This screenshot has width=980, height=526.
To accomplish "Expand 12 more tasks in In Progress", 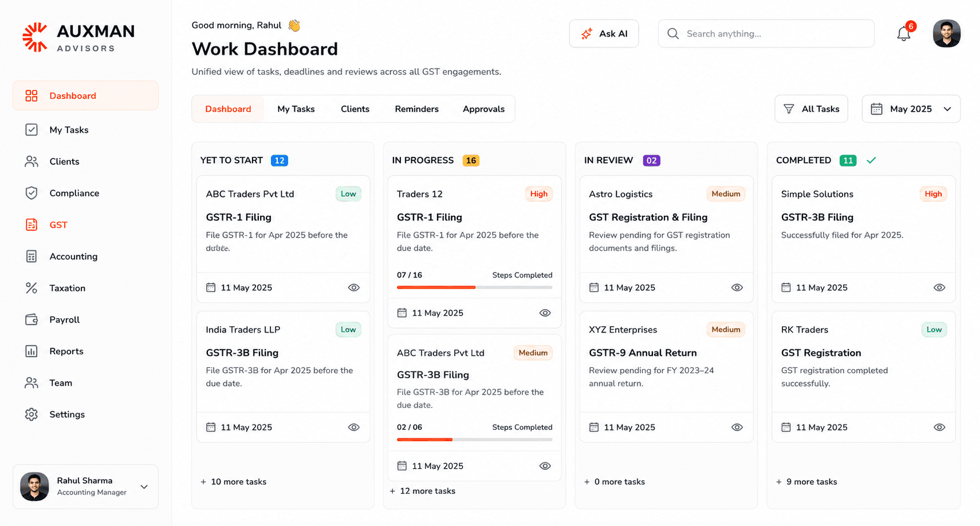I will pos(422,491).
